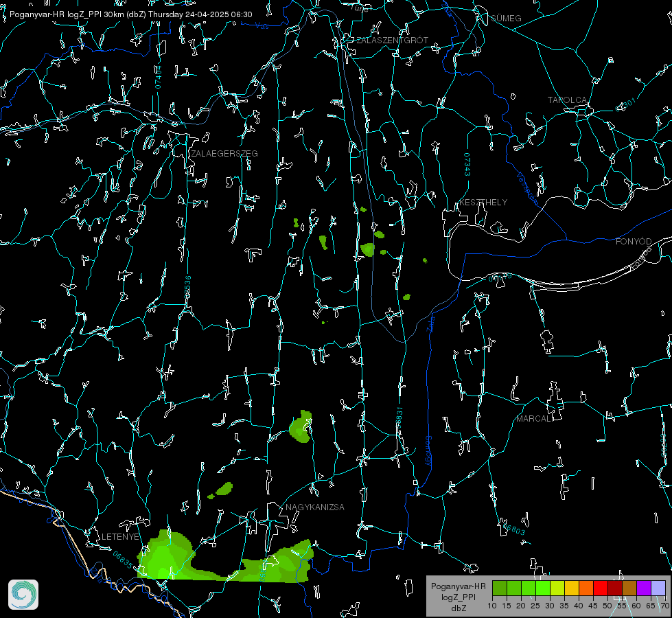The image size is (672, 618).
Task: Select the ZALASZENTGRÓT city label
Action: (x=393, y=41)
